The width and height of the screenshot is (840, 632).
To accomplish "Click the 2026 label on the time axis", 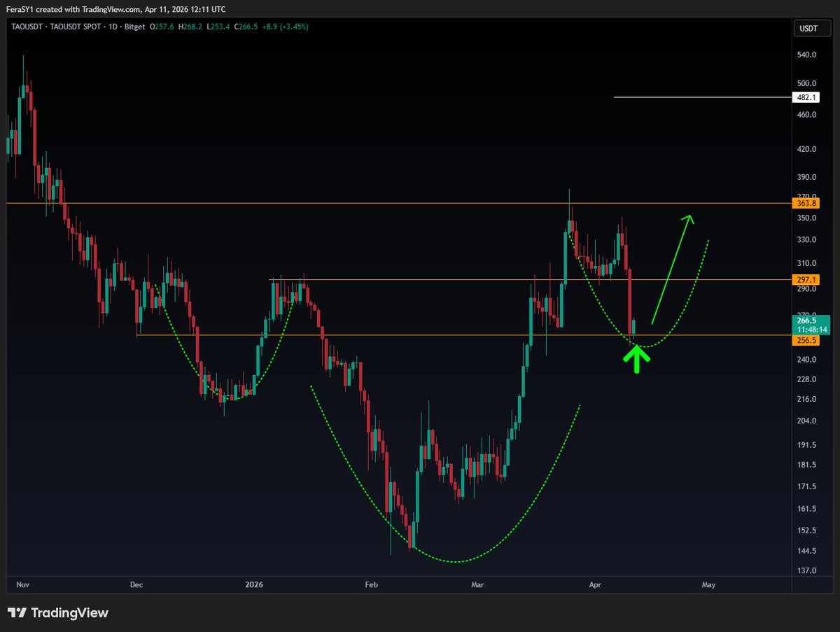I will click(x=253, y=584).
